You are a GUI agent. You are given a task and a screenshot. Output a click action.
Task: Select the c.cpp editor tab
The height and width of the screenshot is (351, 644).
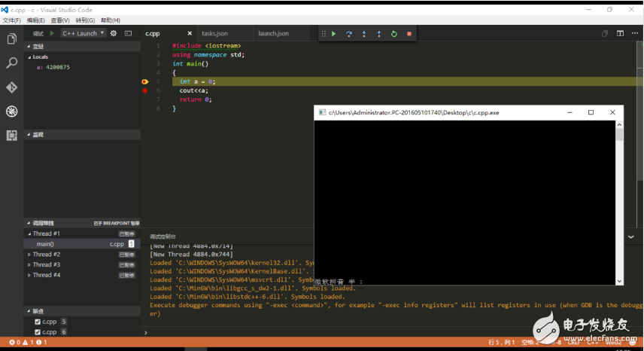tap(153, 33)
